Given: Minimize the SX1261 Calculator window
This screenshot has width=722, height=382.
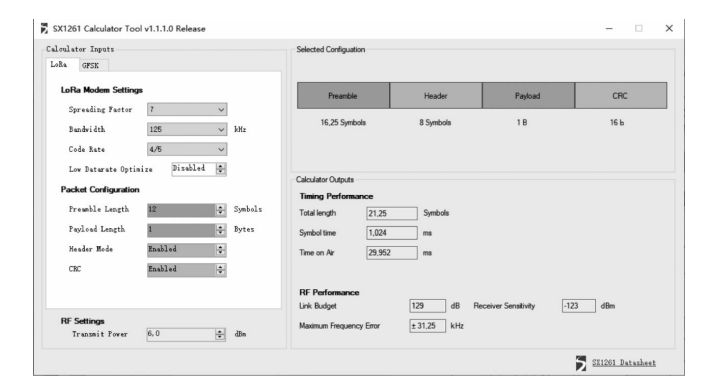Looking at the screenshot, I should [x=609, y=29].
